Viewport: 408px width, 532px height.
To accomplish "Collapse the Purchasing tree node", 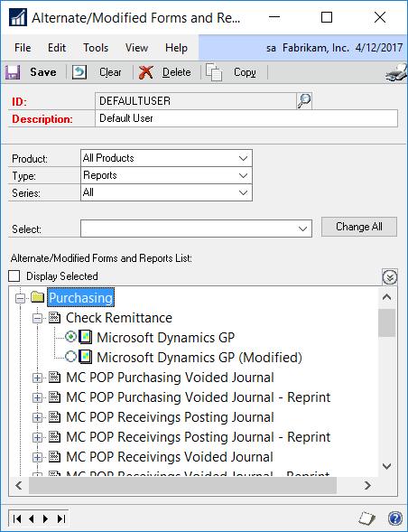I will tap(21, 298).
